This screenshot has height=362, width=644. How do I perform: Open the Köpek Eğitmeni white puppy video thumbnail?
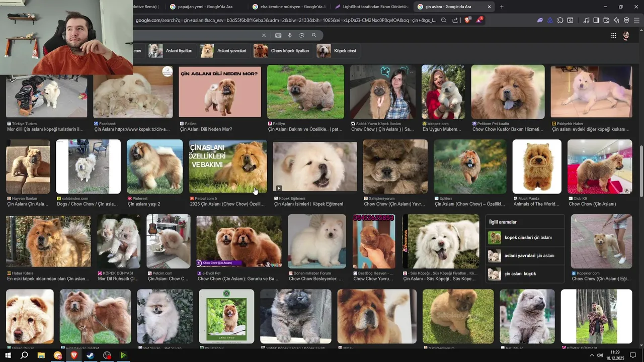click(315, 166)
